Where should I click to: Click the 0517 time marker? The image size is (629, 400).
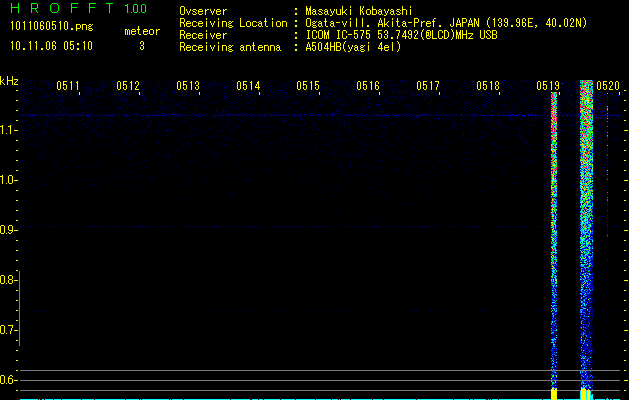[428, 86]
